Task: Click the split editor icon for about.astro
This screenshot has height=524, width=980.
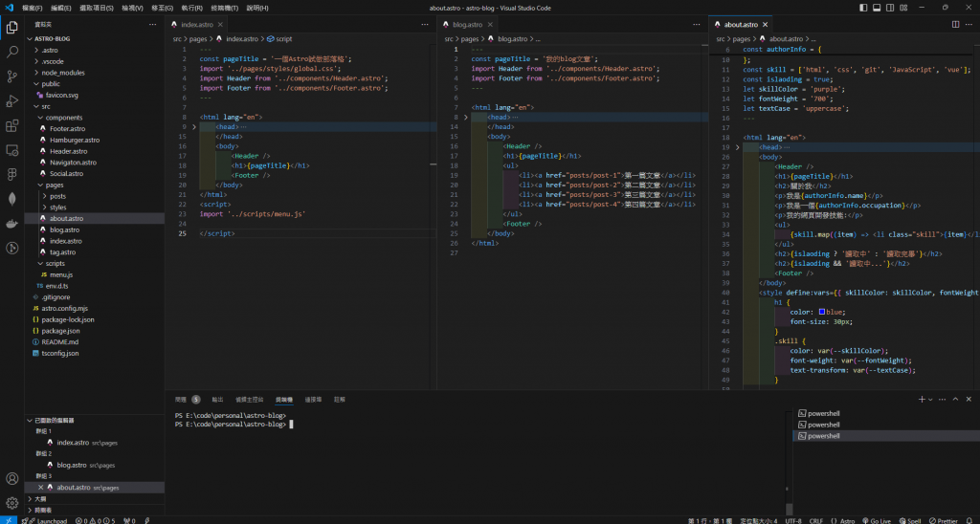Action: 957,23
